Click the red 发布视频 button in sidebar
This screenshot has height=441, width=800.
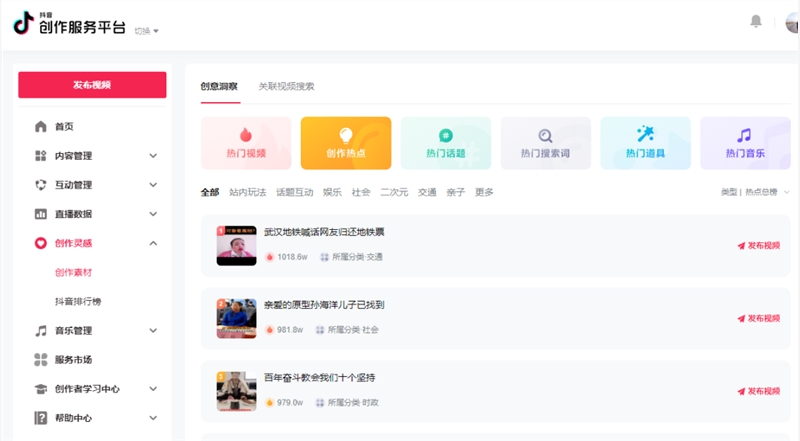click(92, 85)
